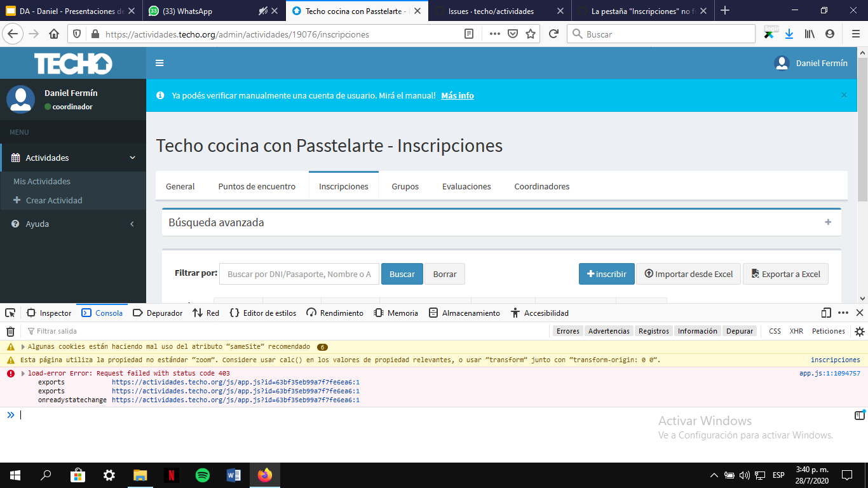Open DevTools settings via the gear icon
Viewport: 868px width, 488px height.
click(x=860, y=330)
